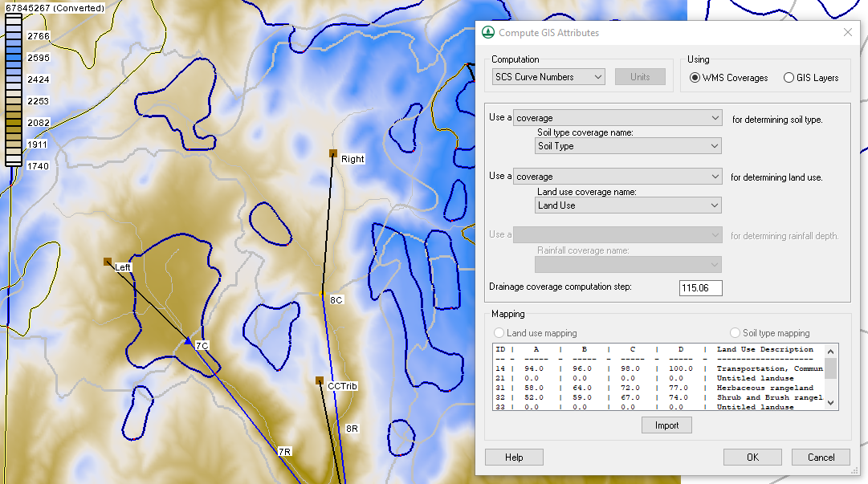
Task: Open the soil type source 'coverage' dropdown
Action: (617, 118)
